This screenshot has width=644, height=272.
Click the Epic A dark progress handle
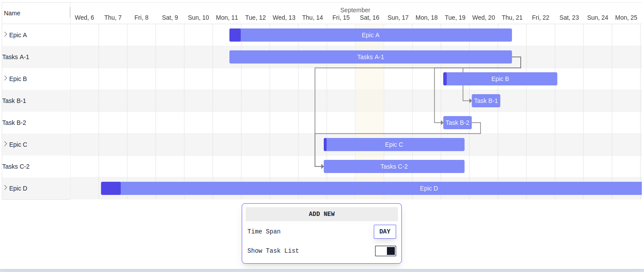235,35
